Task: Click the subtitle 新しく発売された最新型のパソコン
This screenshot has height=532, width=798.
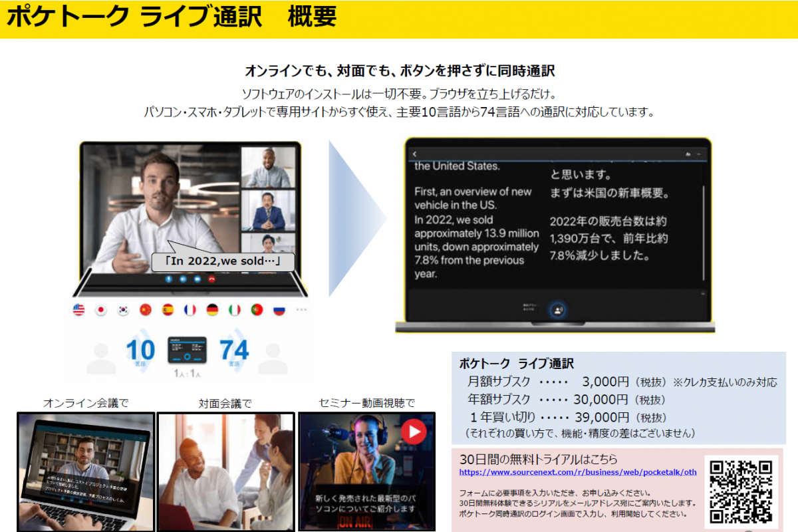Action: tap(366, 503)
